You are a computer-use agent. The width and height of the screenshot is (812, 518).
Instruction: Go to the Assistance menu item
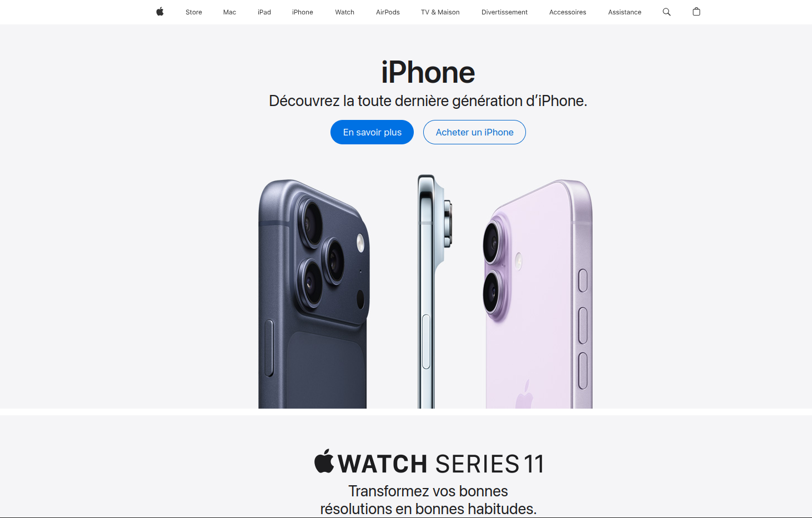click(625, 12)
